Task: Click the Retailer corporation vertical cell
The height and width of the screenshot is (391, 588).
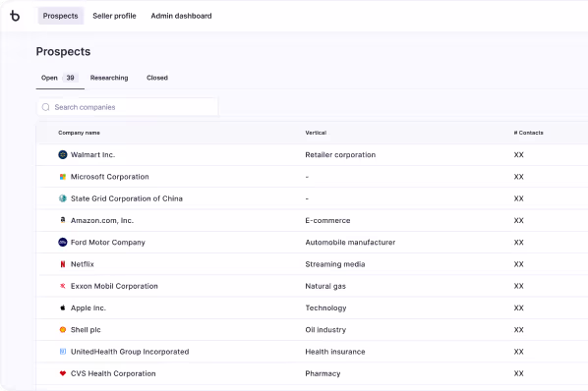Action: 340,154
